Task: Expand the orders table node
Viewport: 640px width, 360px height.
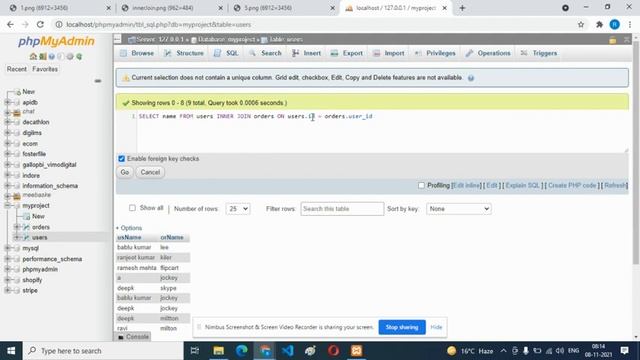Action: [17, 227]
